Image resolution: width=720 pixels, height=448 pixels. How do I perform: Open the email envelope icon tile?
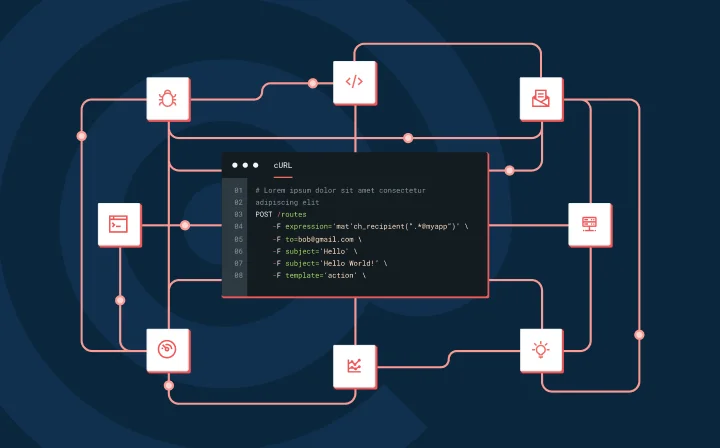tap(541, 99)
